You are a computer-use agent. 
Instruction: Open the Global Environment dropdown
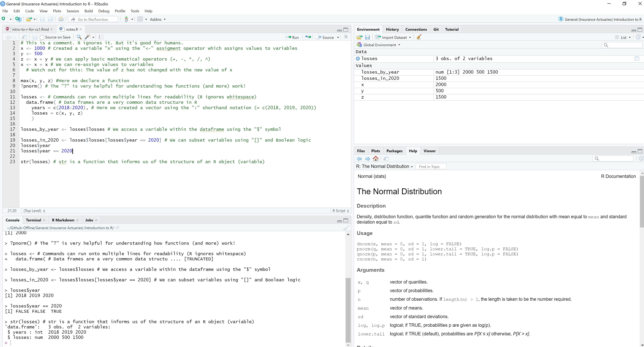379,45
